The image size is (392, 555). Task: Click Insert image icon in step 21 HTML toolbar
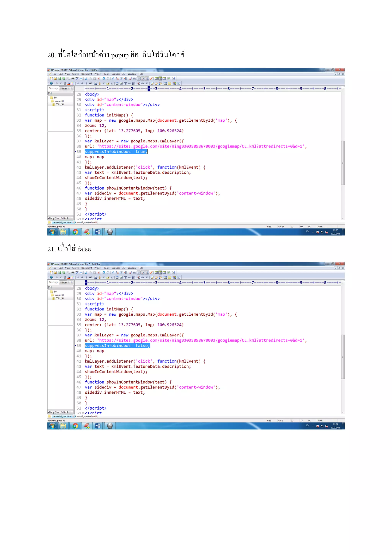point(96,277)
